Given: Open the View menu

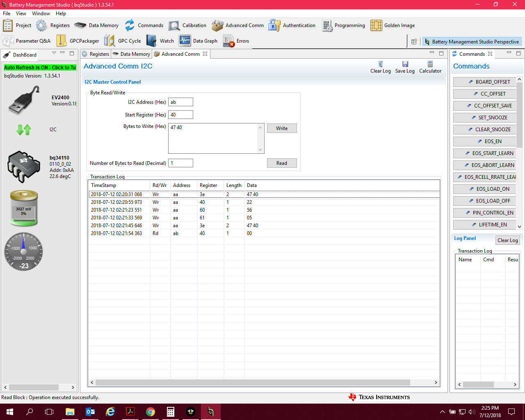Looking at the screenshot, I should 21,14.
